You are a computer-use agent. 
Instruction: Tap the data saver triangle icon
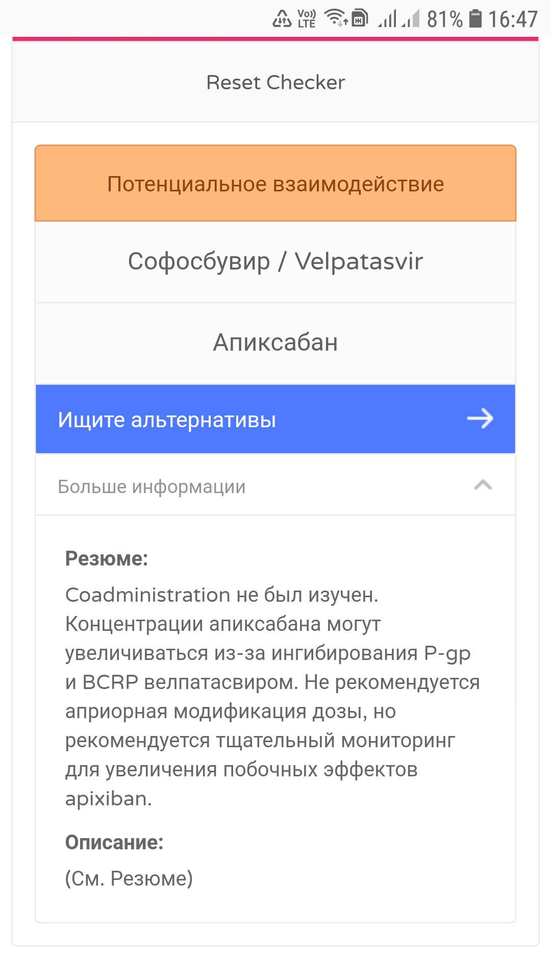pyautogui.click(x=282, y=19)
